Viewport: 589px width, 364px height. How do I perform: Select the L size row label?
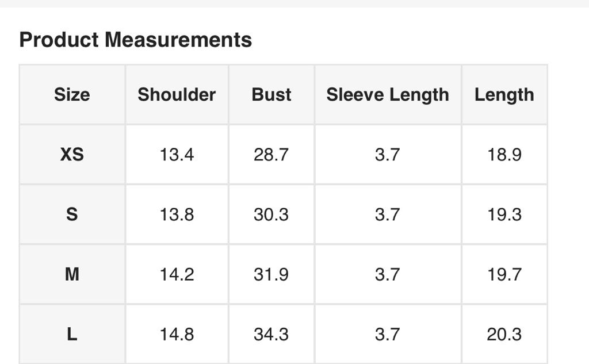click(72, 334)
